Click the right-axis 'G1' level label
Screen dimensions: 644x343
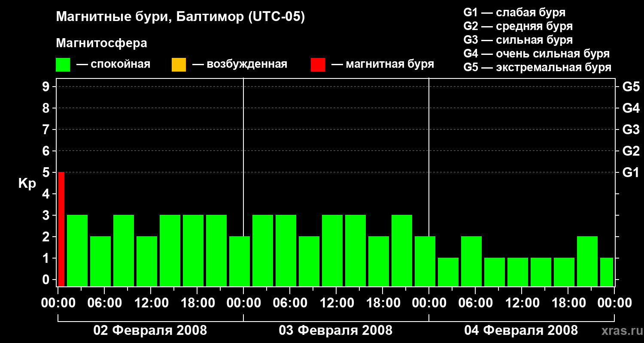click(631, 172)
